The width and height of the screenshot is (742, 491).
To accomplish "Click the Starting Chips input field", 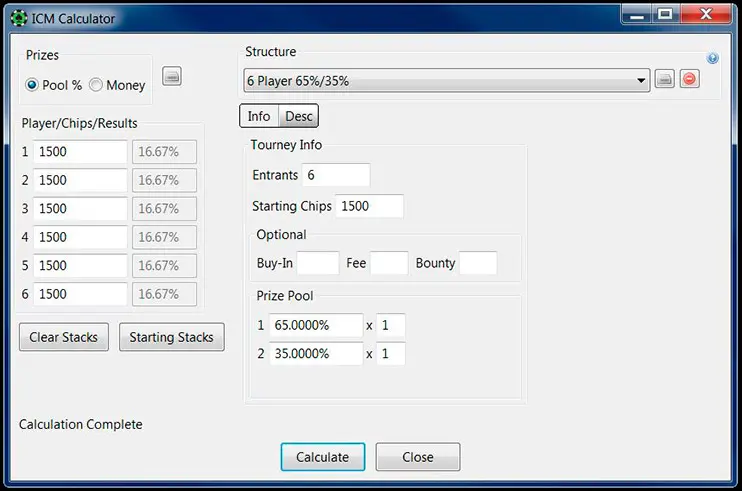I will [x=370, y=206].
